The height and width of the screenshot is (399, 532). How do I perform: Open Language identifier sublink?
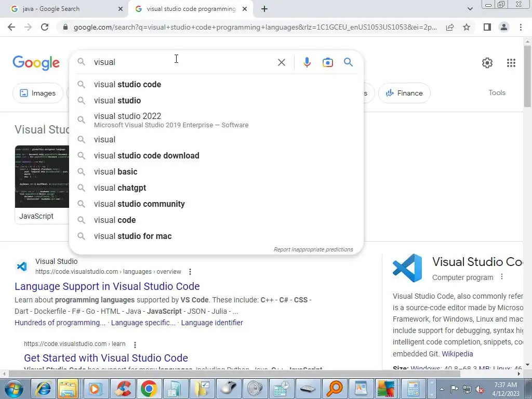[x=212, y=323]
